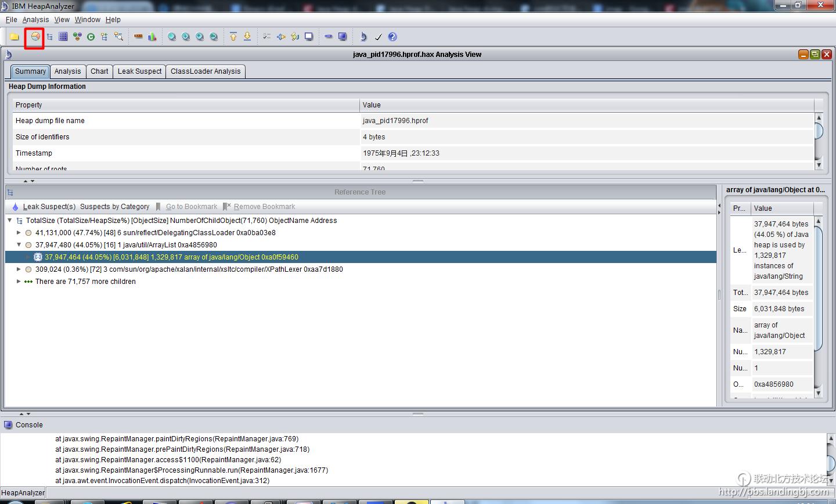Click the tree search magnifier toolbar icon
Screen dimensions: 836x504
[118, 37]
